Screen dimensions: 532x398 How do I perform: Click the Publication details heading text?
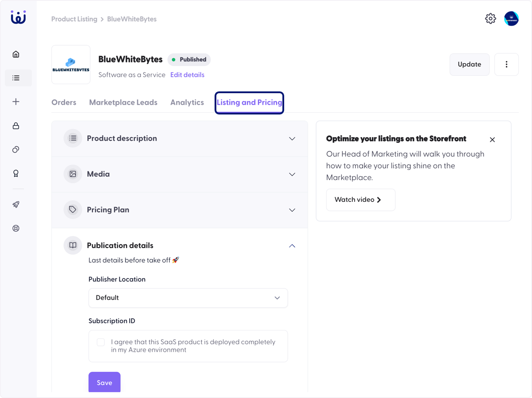pyautogui.click(x=120, y=245)
